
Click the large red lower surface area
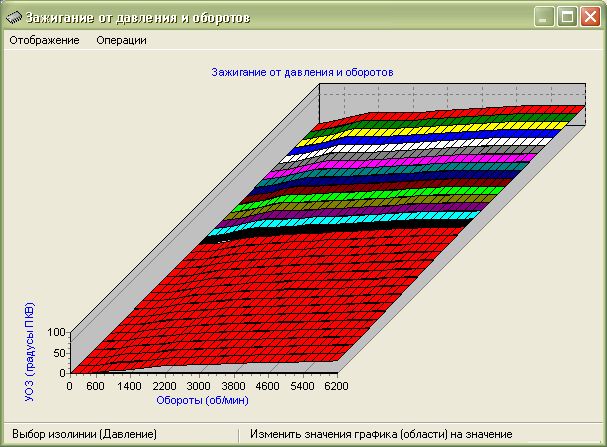250,300
